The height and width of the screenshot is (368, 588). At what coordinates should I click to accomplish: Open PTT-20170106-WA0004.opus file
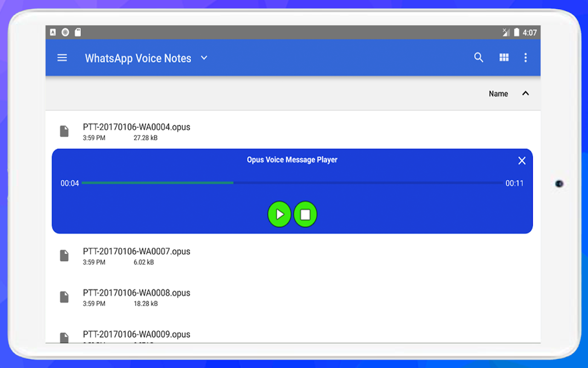coord(293,131)
